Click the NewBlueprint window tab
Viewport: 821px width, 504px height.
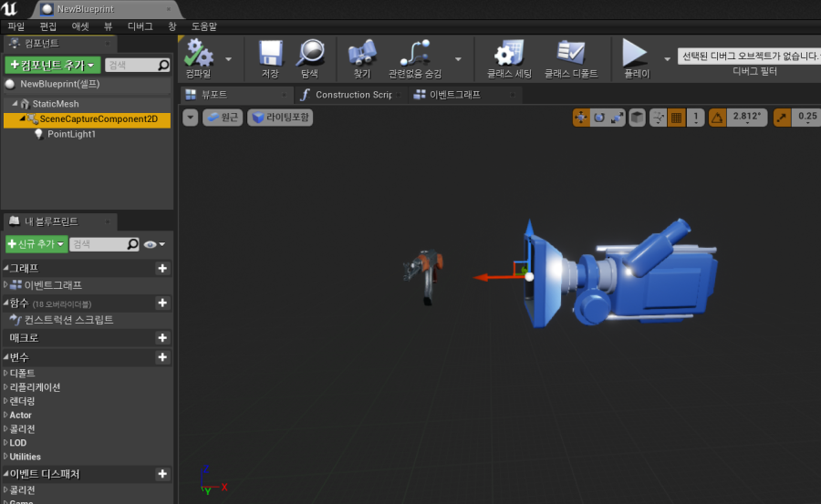108,9
